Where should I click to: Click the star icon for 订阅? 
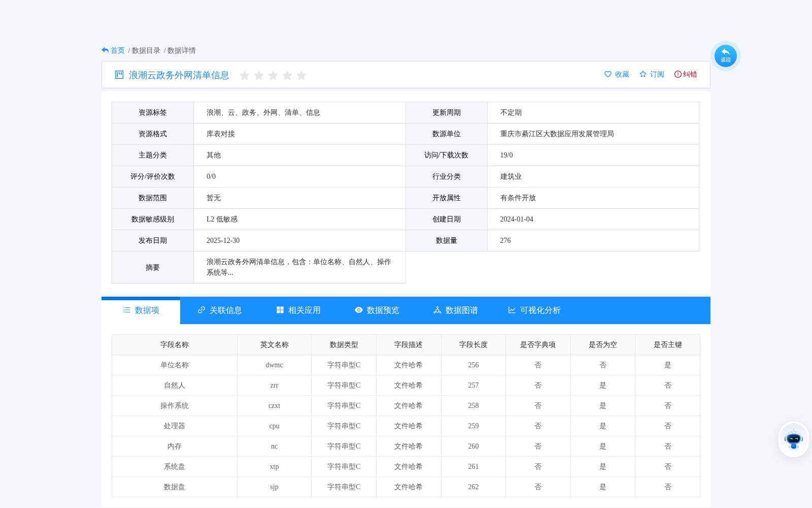(643, 74)
